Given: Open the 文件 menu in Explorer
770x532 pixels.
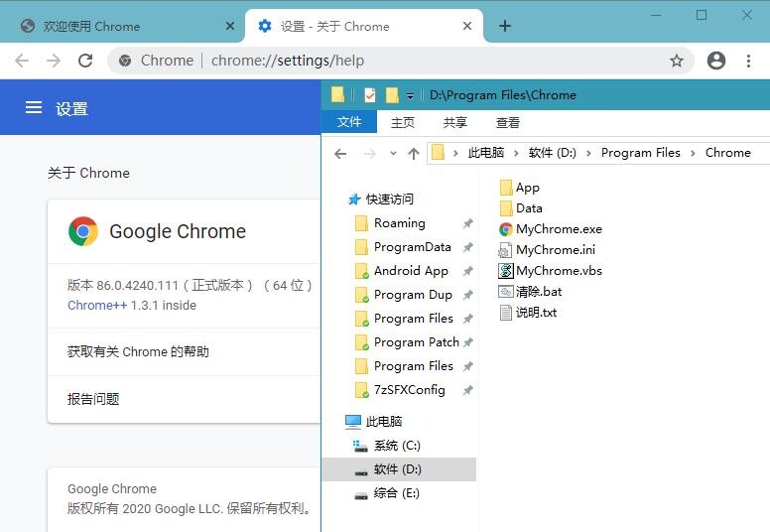Looking at the screenshot, I should click(349, 122).
